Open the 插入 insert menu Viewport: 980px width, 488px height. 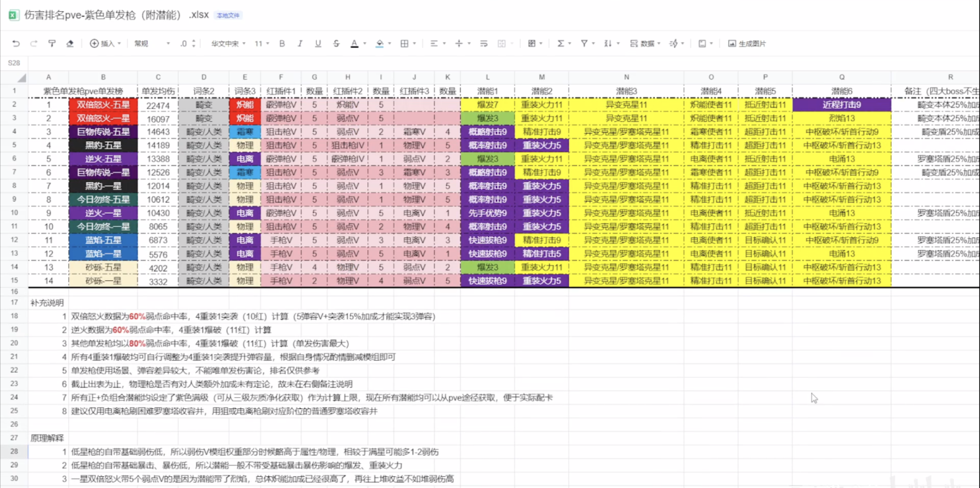pos(106,44)
